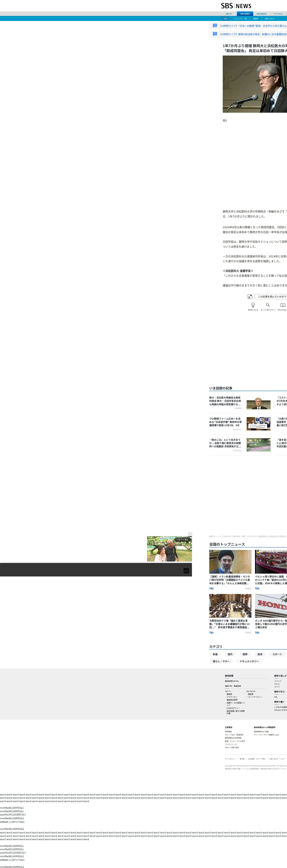
Task: Click the open book 学びがある icon
Action: [283, 305]
